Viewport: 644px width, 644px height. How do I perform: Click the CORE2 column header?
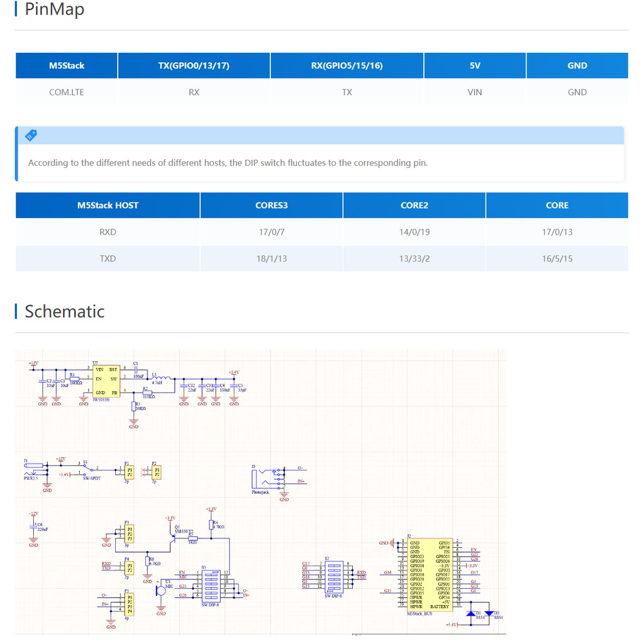coord(414,205)
